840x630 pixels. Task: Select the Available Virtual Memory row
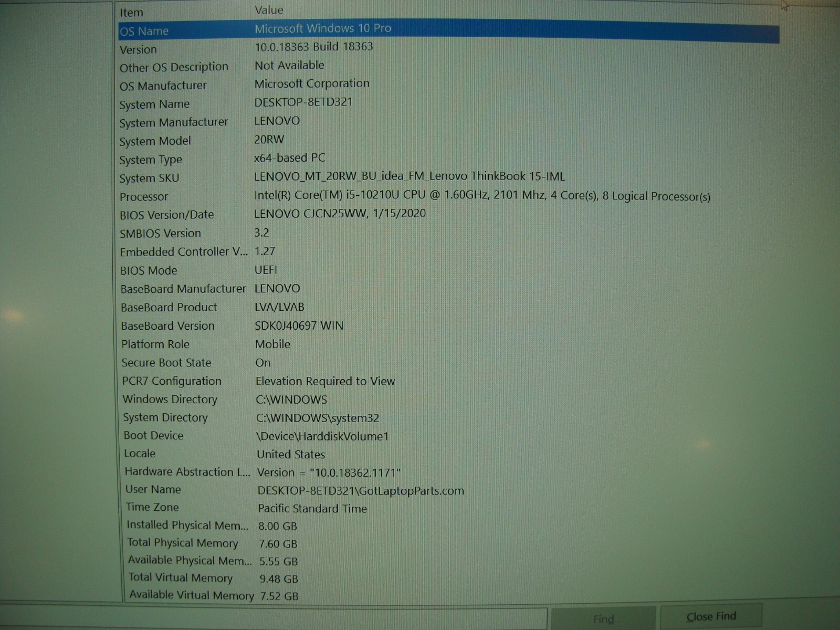[x=449, y=595]
